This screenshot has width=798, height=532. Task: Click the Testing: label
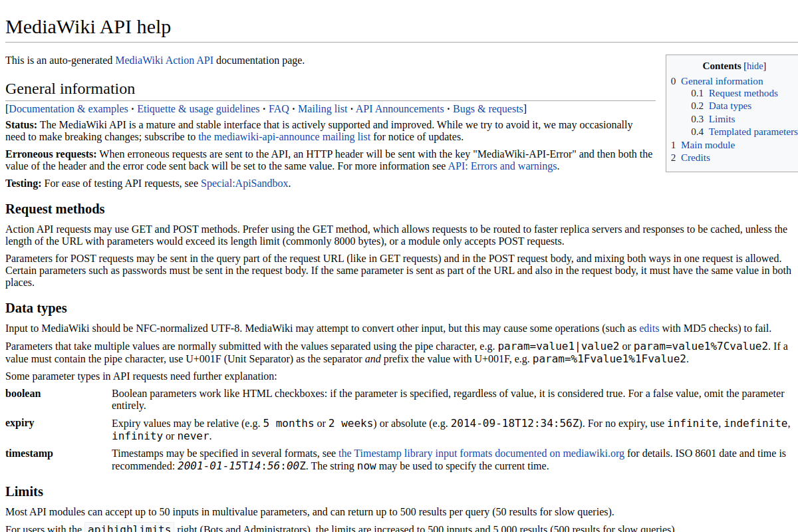[x=23, y=183]
